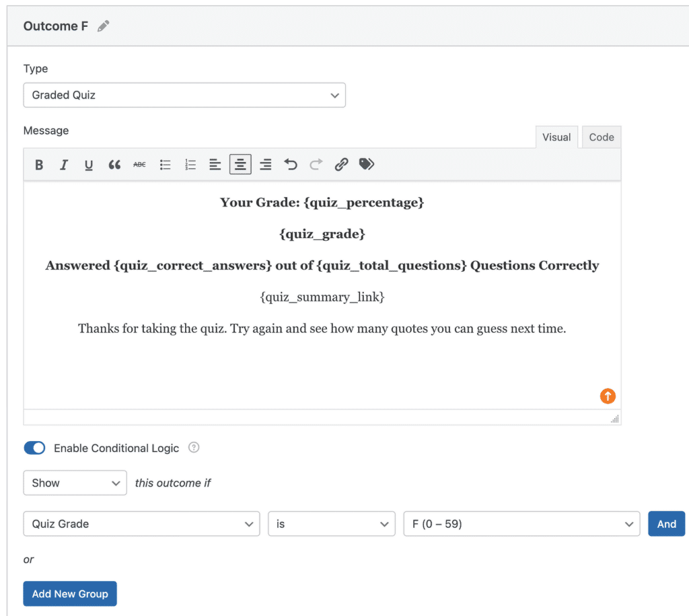Align message text to the left
The image size is (689, 616).
(215, 165)
